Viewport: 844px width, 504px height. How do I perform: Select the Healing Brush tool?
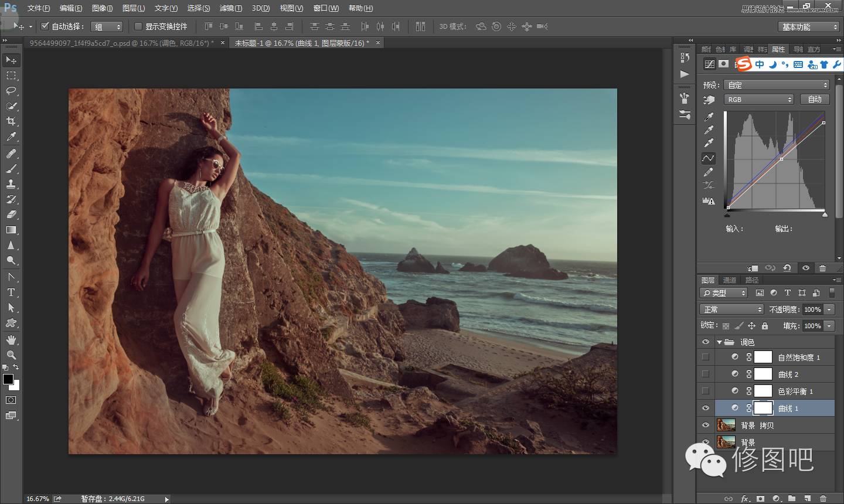point(11,154)
